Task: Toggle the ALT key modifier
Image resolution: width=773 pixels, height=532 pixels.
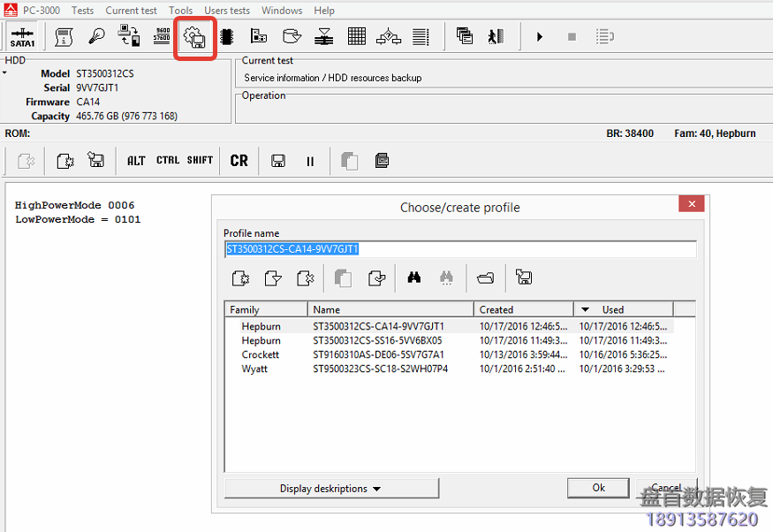Action: [x=136, y=161]
